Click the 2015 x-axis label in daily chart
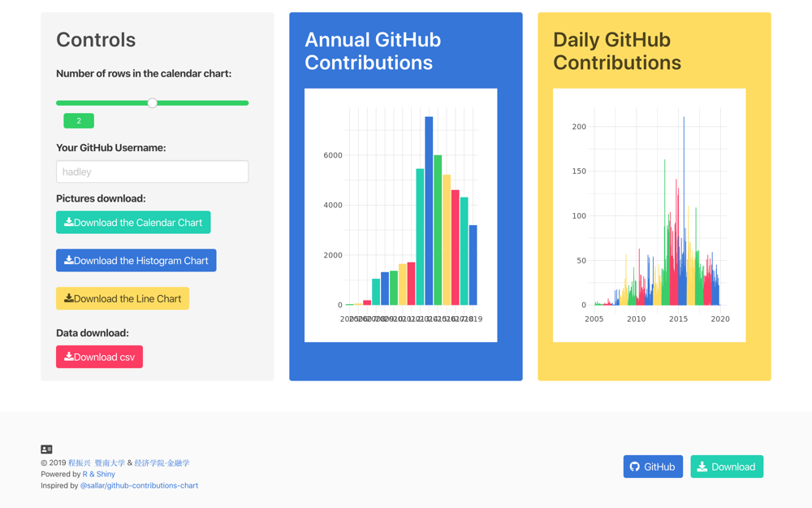812x508 pixels. click(678, 319)
